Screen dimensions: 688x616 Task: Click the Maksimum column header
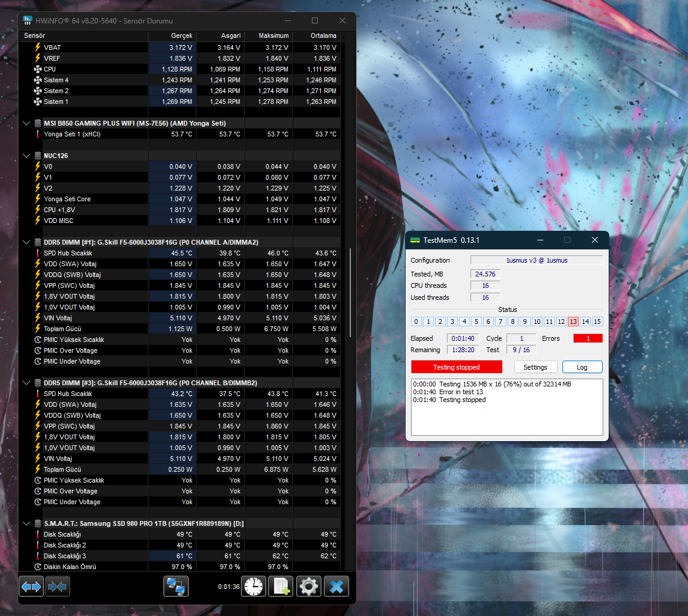[273, 35]
